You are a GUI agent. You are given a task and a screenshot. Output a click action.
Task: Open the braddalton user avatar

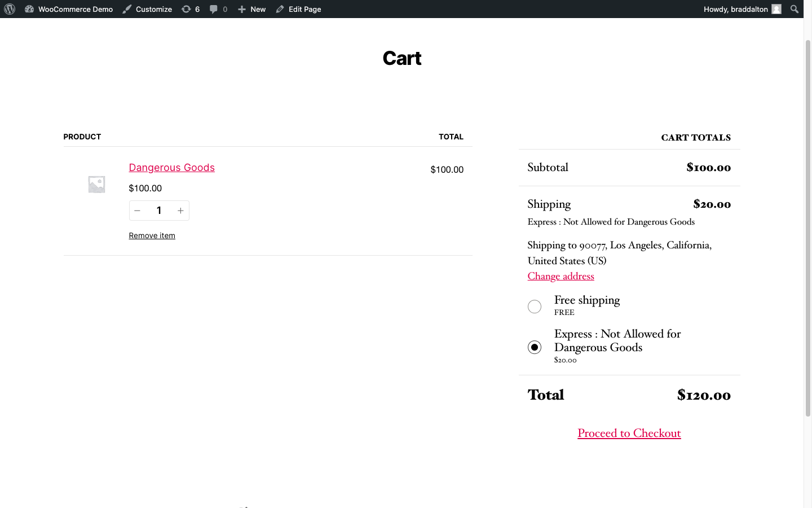776,9
